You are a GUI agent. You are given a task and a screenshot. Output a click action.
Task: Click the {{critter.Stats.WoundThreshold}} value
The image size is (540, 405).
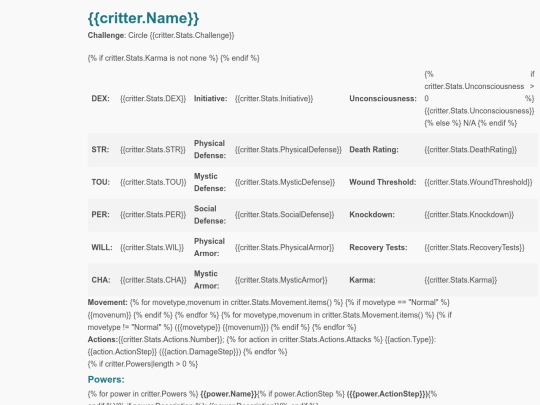[x=478, y=182]
